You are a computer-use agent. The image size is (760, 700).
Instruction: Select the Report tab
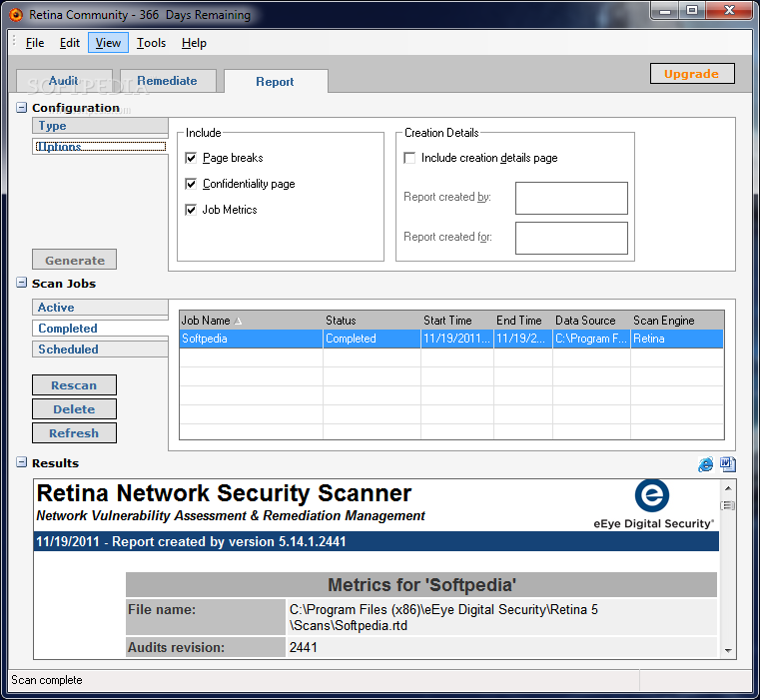click(275, 82)
